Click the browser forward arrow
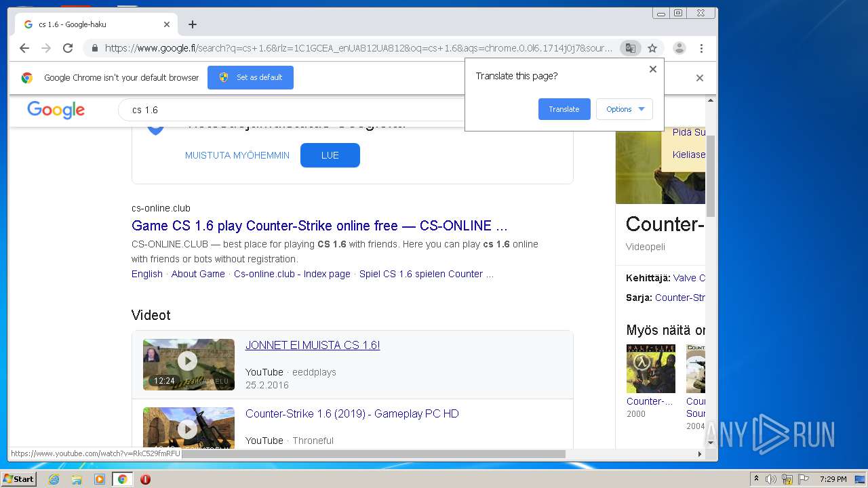Viewport: 868px width, 488px height. (x=46, y=48)
